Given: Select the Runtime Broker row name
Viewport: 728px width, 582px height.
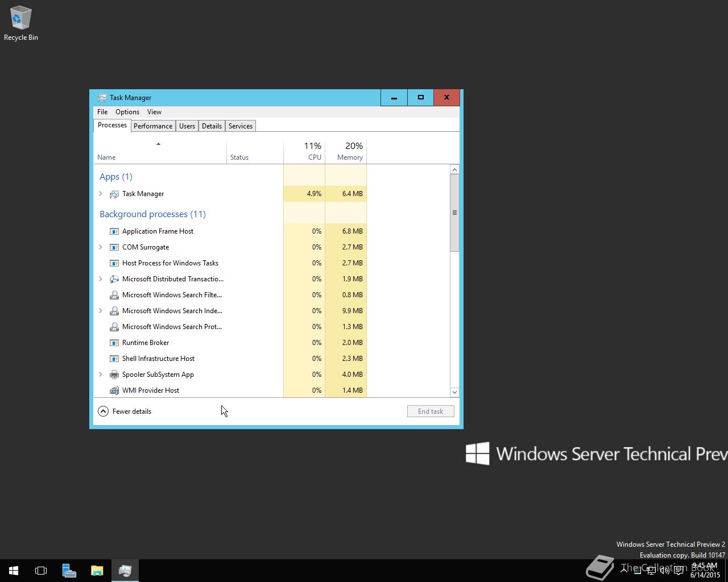Looking at the screenshot, I should click(x=146, y=343).
